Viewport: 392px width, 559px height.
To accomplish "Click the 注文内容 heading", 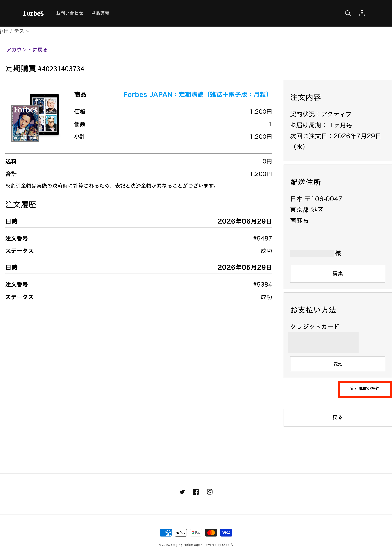I will 305,97.
